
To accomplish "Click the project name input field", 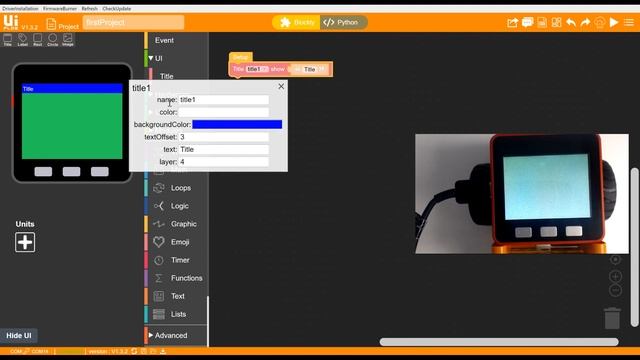I will (x=133, y=22).
